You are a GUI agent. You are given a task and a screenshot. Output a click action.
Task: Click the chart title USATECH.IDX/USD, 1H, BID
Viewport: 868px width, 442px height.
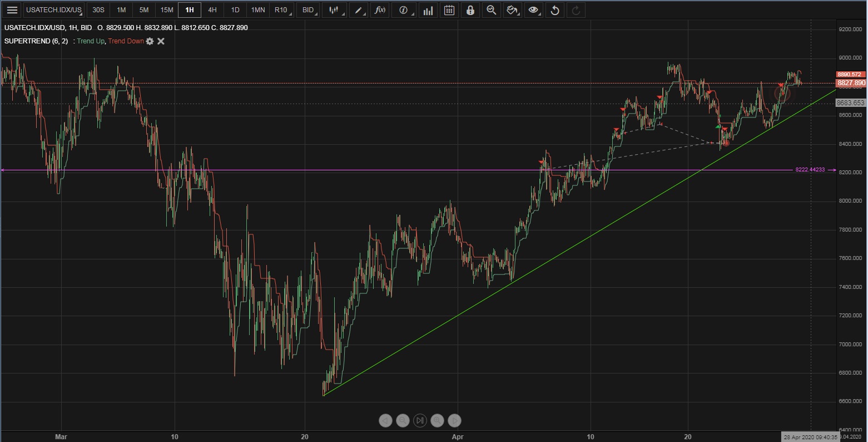48,27
